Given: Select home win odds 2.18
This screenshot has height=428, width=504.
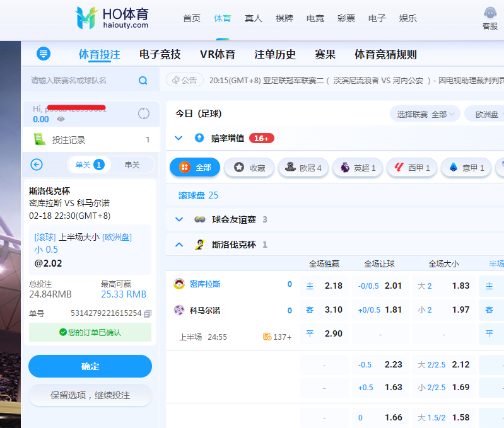Looking at the screenshot, I should 325,286.
